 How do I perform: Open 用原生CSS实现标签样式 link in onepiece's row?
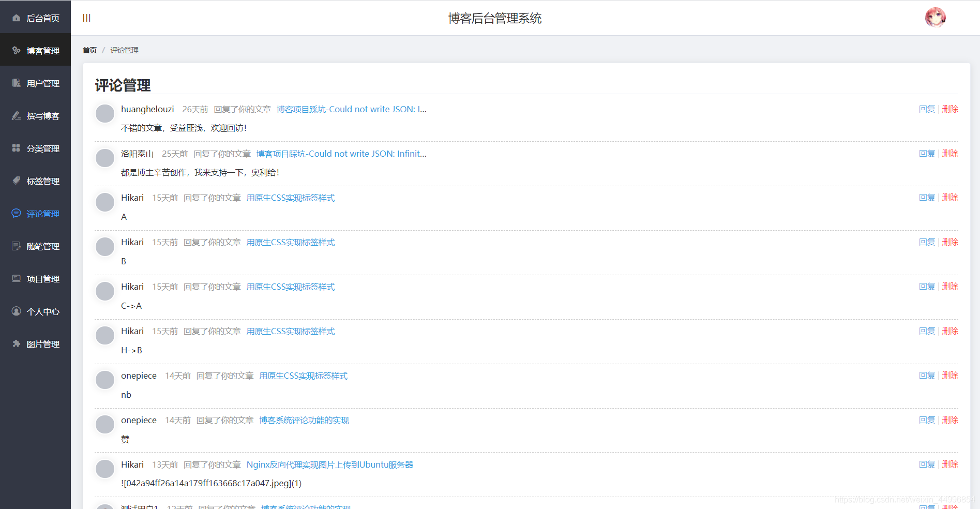point(303,376)
